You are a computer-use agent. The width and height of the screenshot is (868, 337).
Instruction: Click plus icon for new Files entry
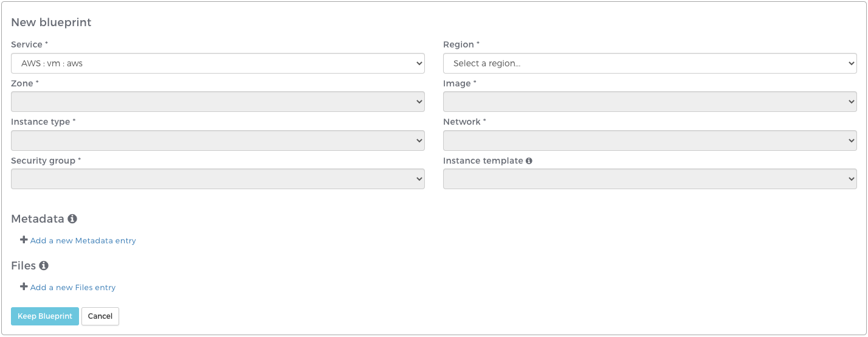coord(24,287)
